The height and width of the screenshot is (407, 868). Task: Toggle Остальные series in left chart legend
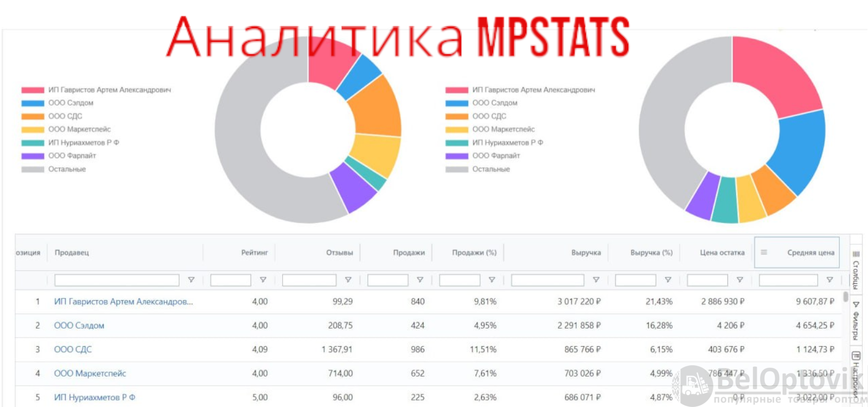pyautogui.click(x=67, y=169)
